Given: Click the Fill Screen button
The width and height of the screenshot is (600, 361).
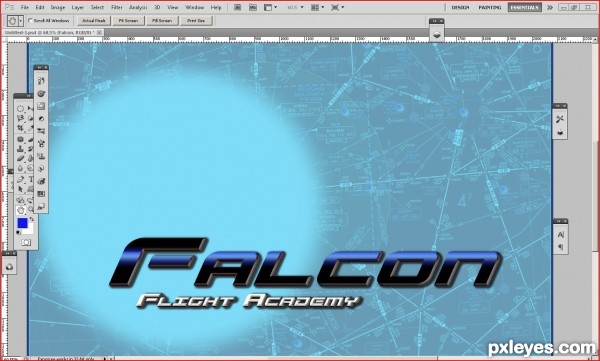Looking at the screenshot, I should point(162,21).
